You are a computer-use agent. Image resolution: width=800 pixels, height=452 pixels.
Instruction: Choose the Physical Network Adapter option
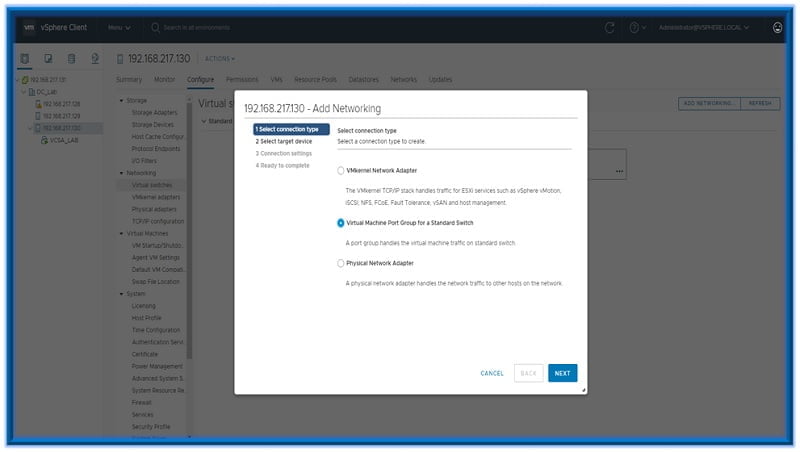pyautogui.click(x=341, y=263)
